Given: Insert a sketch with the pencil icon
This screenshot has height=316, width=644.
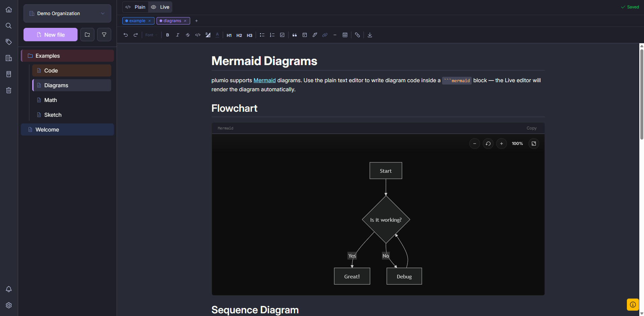Looking at the screenshot, I should click(x=315, y=35).
